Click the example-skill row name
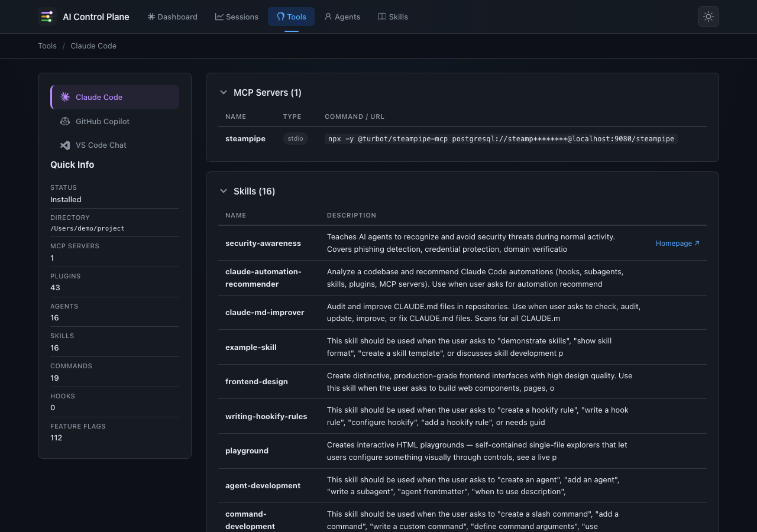 251,347
